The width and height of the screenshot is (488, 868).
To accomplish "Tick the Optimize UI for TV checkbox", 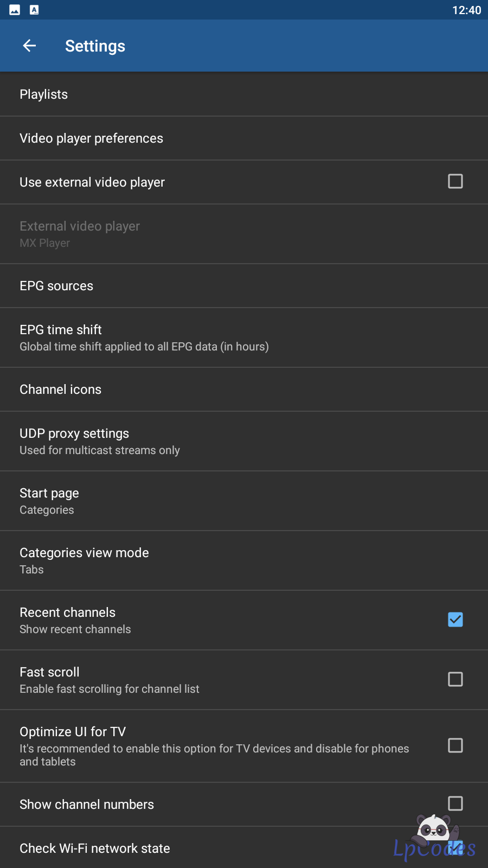I will [x=455, y=745].
